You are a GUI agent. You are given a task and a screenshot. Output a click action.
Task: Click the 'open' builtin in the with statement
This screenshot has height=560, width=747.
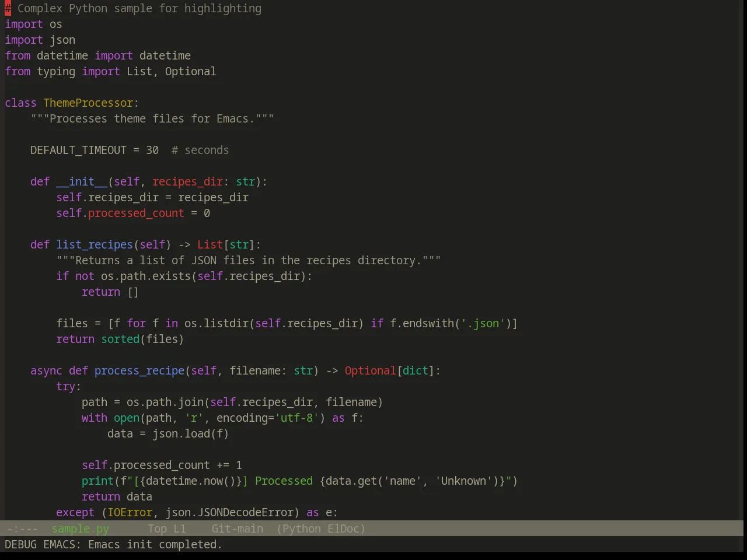(127, 418)
